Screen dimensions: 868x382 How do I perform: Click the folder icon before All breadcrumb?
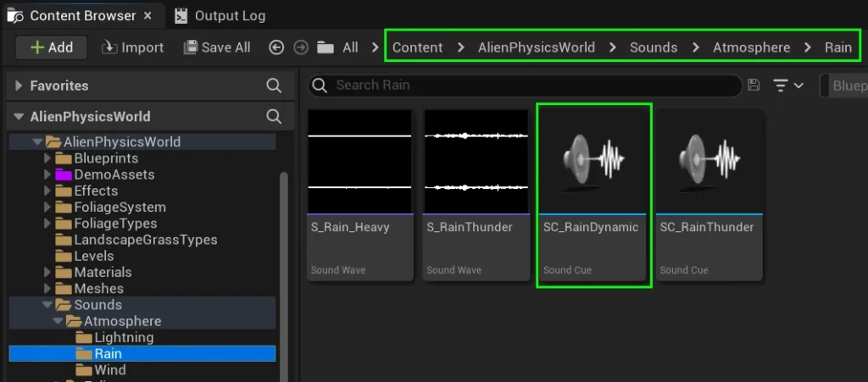[x=325, y=47]
